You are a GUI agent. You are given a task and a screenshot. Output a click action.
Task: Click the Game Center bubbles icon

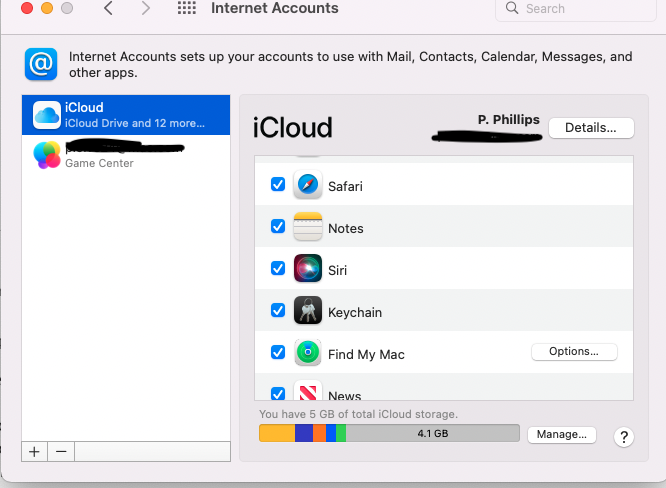[x=47, y=155]
